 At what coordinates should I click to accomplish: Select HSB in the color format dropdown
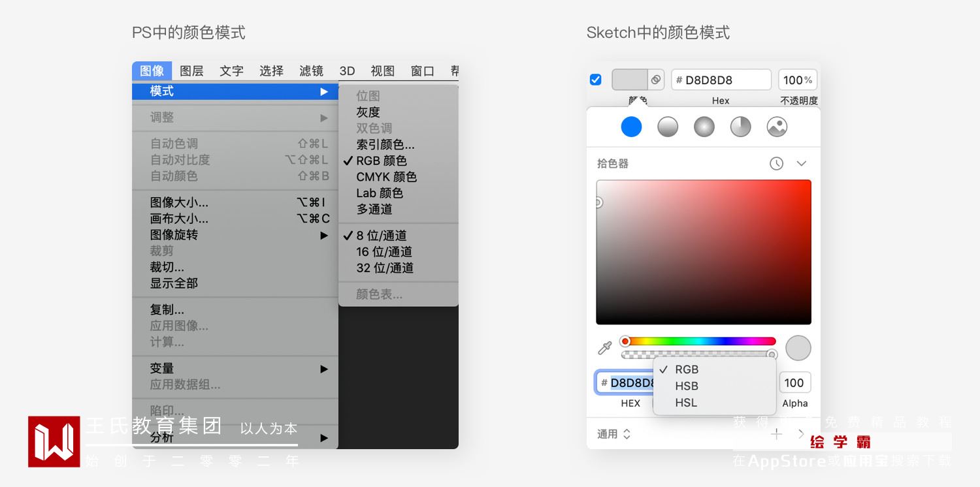tap(715, 386)
